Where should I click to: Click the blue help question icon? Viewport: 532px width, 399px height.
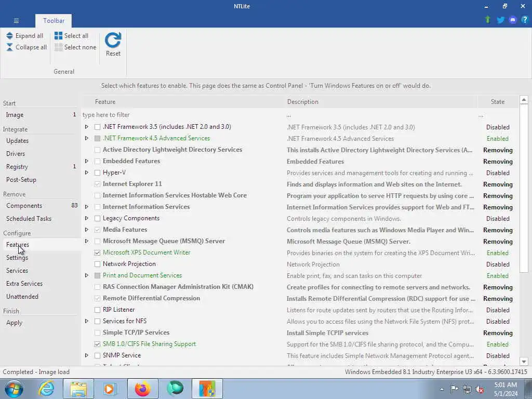pos(525,20)
